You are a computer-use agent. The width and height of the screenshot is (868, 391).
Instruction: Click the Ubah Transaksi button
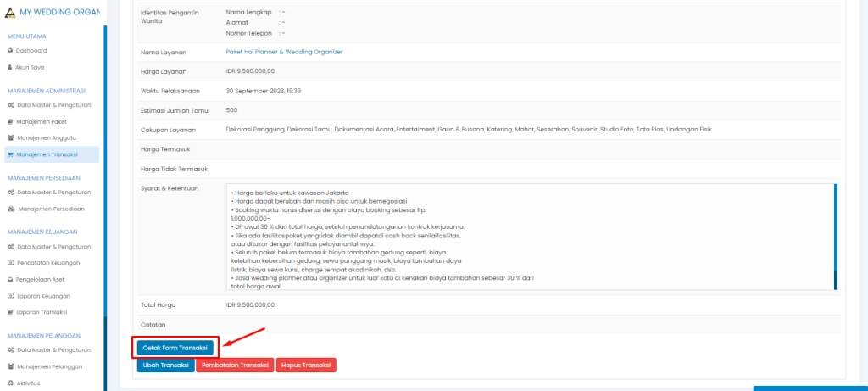tap(165, 366)
